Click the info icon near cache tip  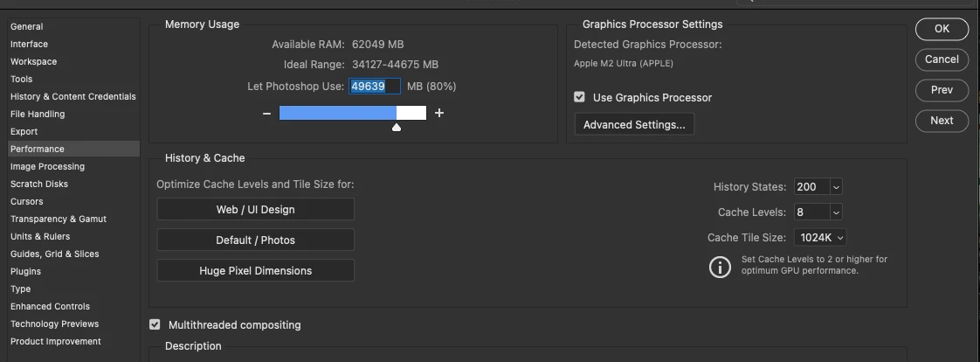point(720,267)
